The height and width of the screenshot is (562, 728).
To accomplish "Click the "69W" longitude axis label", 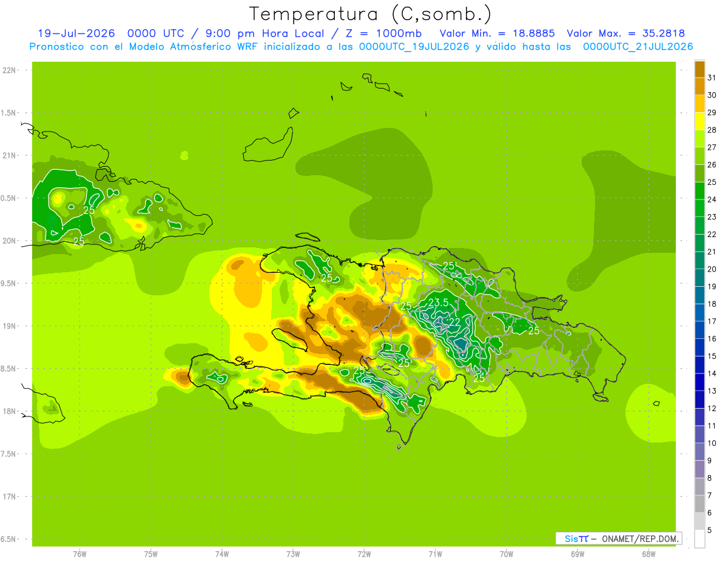I will point(578,554).
